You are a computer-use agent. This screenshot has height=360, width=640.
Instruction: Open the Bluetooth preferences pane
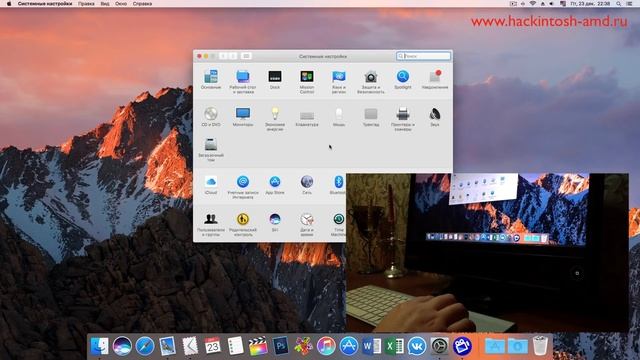coord(338,184)
